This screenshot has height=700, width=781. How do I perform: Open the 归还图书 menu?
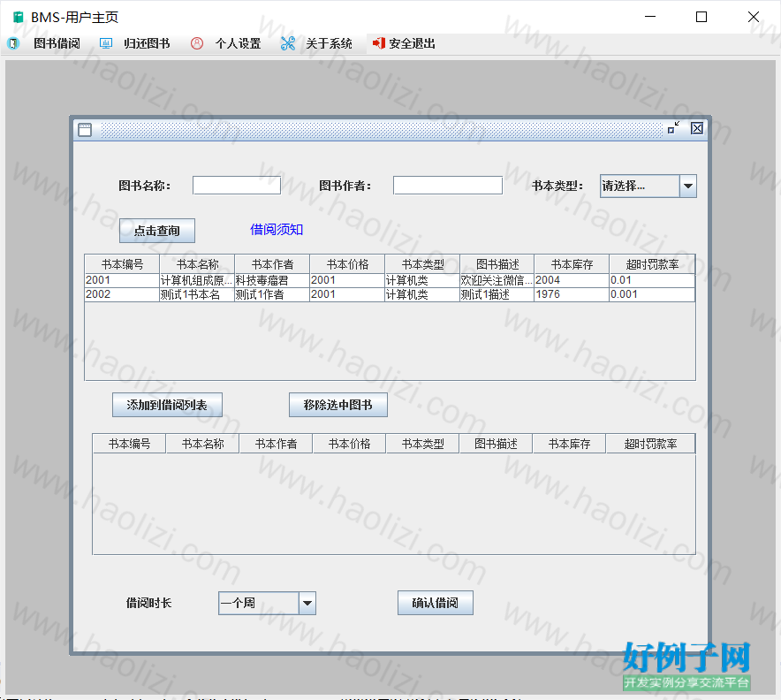[147, 44]
